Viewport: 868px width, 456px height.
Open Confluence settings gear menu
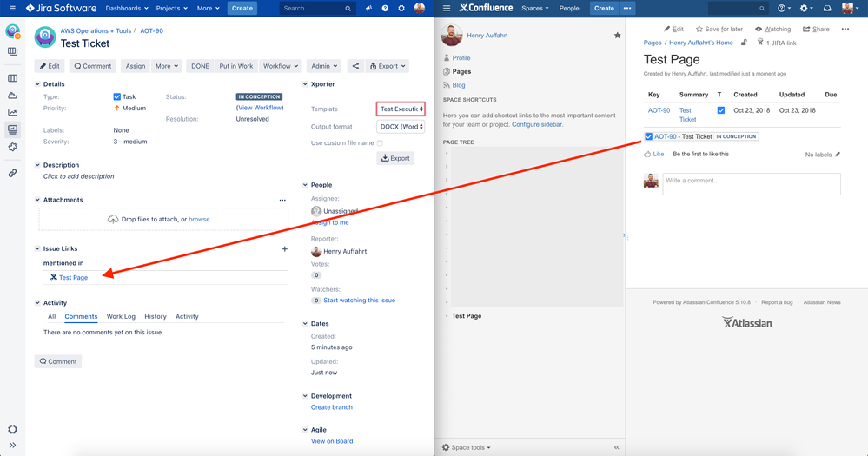coord(806,9)
